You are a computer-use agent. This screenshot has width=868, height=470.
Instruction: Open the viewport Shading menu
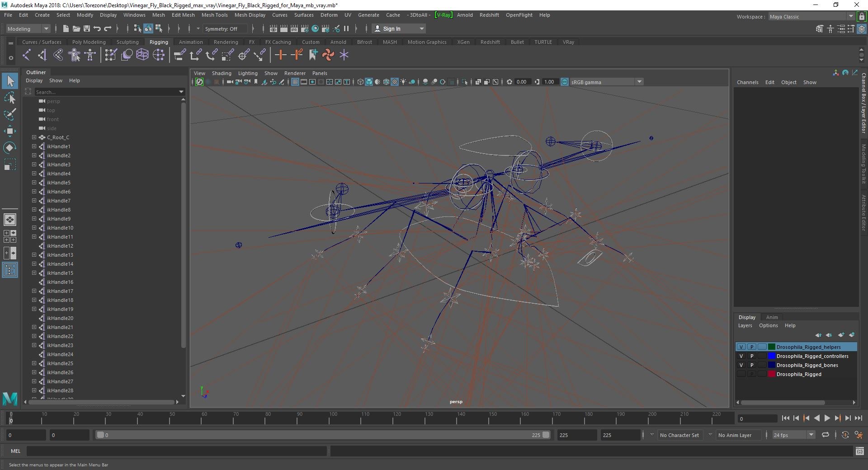[222, 73]
